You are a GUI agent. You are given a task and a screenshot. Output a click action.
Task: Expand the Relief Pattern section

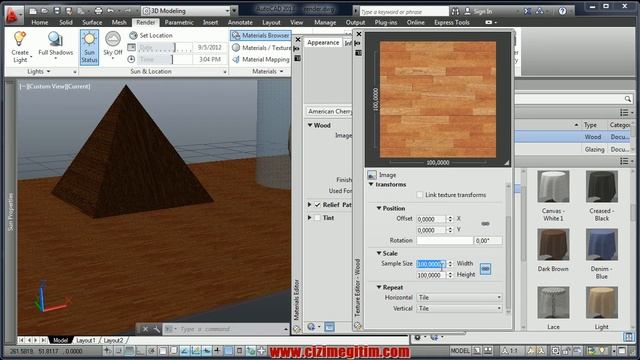click(x=309, y=204)
